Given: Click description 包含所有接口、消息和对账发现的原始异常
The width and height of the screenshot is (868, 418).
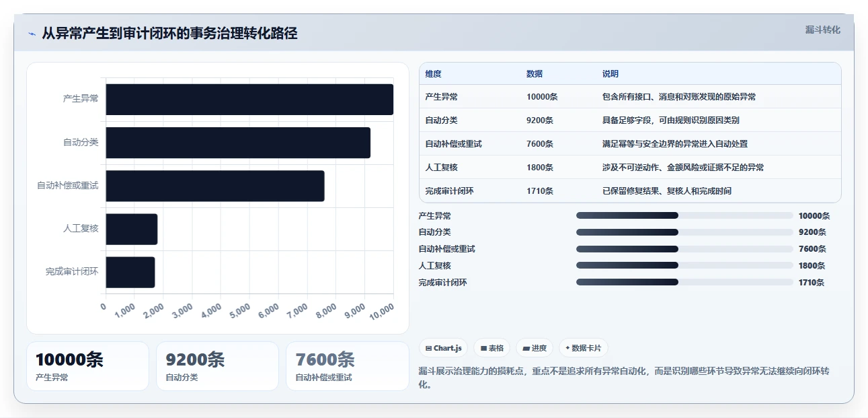Looking at the screenshot, I should pos(679,97).
